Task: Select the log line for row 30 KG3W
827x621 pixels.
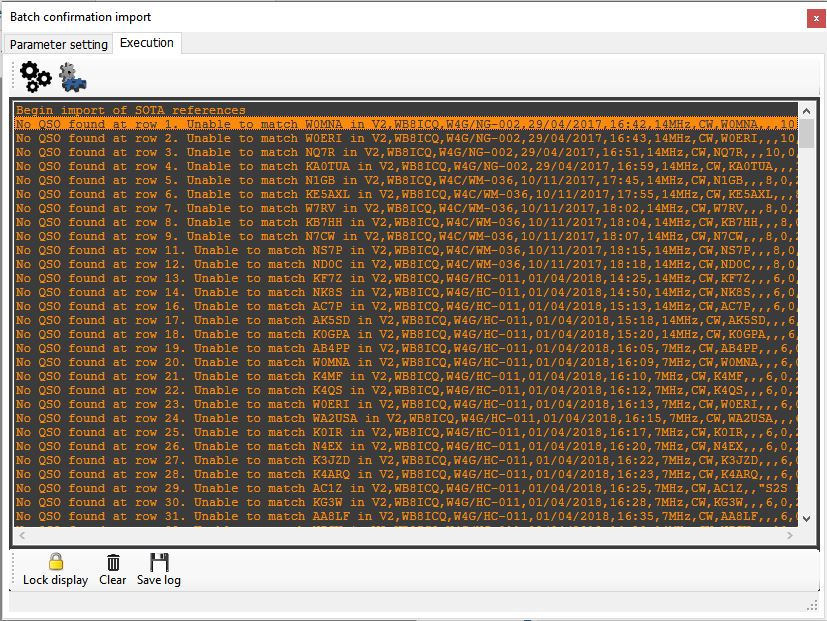Action: pyautogui.click(x=406, y=502)
